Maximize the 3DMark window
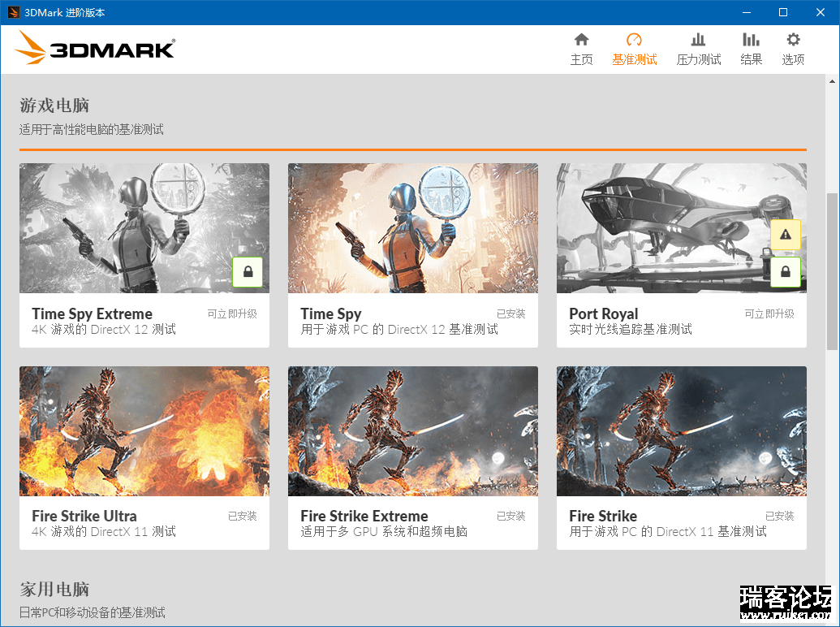The width and height of the screenshot is (840, 627). [x=783, y=12]
